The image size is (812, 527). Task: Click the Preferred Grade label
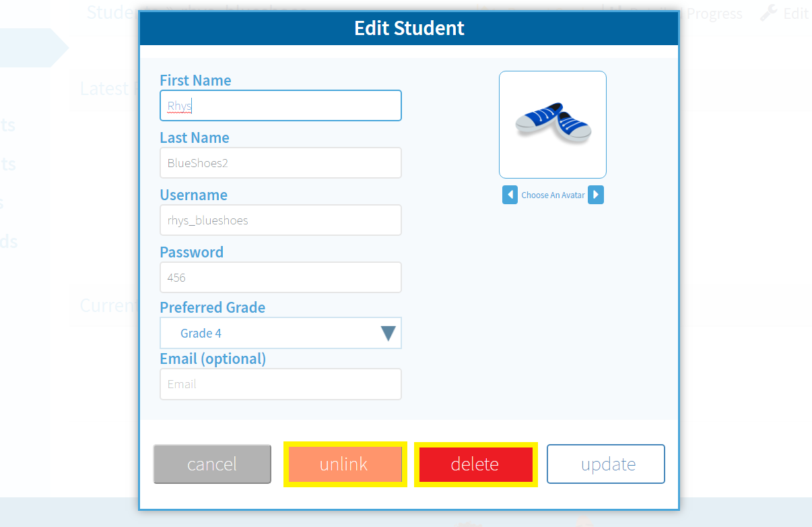[x=212, y=307]
